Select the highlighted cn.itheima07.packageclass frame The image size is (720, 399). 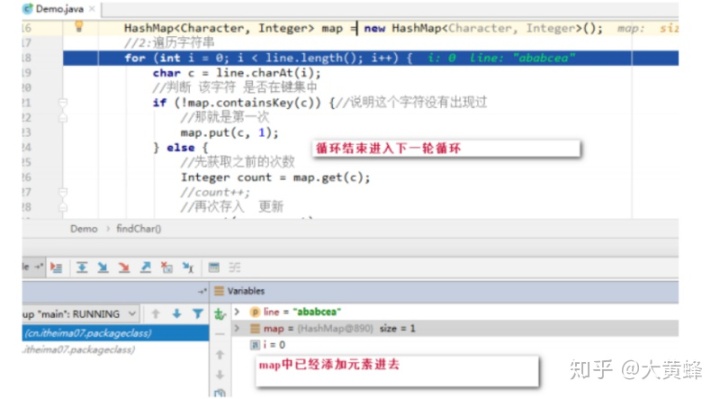click(x=115, y=333)
